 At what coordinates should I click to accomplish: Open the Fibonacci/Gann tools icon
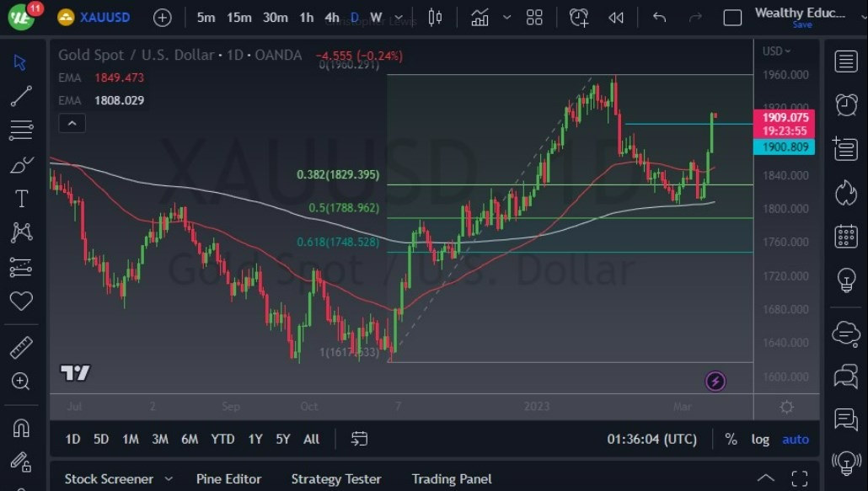[21, 131]
